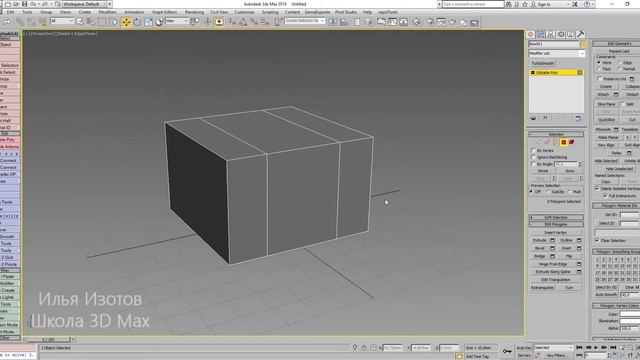Select None constraint radio button

click(599, 62)
